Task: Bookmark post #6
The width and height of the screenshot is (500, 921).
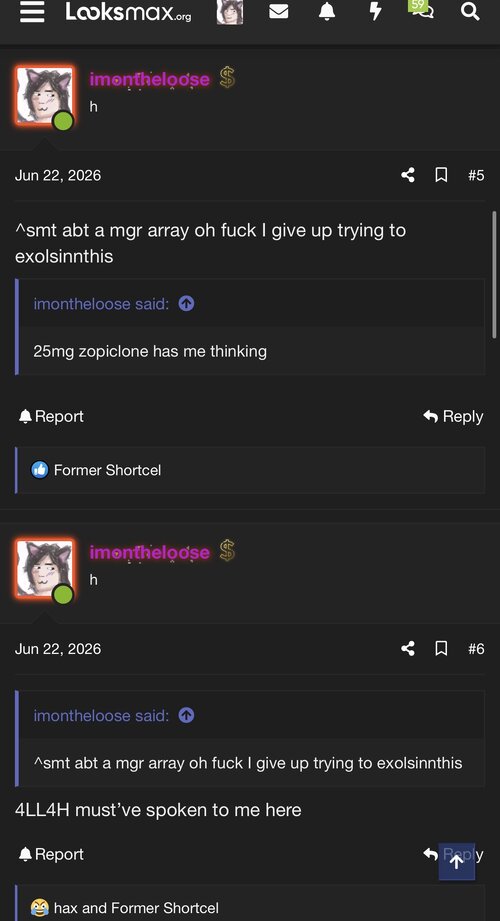Action: click(x=441, y=648)
